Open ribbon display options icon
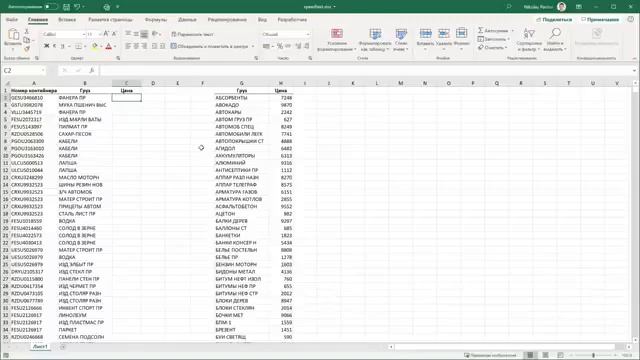 pyautogui.click(x=579, y=7)
